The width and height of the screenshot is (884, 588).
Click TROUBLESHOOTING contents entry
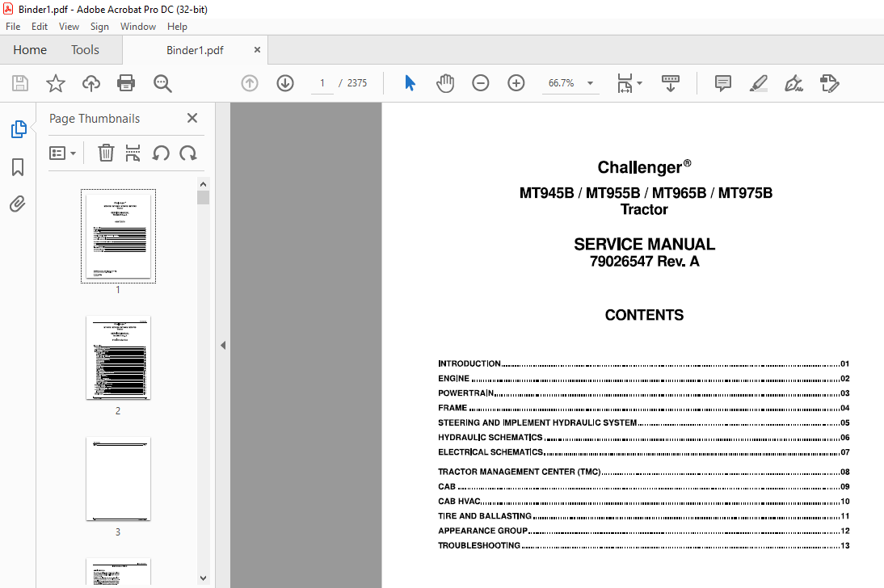click(644, 545)
